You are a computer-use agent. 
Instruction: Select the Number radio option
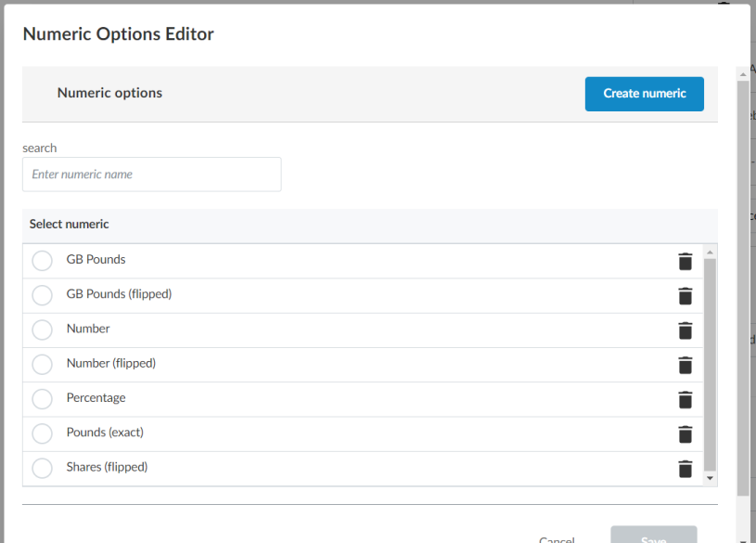click(x=42, y=330)
